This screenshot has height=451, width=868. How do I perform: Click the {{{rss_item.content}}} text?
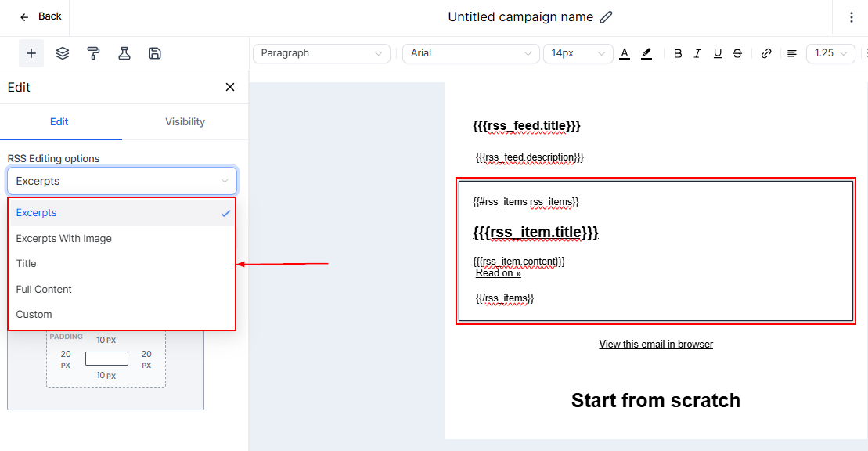point(519,261)
